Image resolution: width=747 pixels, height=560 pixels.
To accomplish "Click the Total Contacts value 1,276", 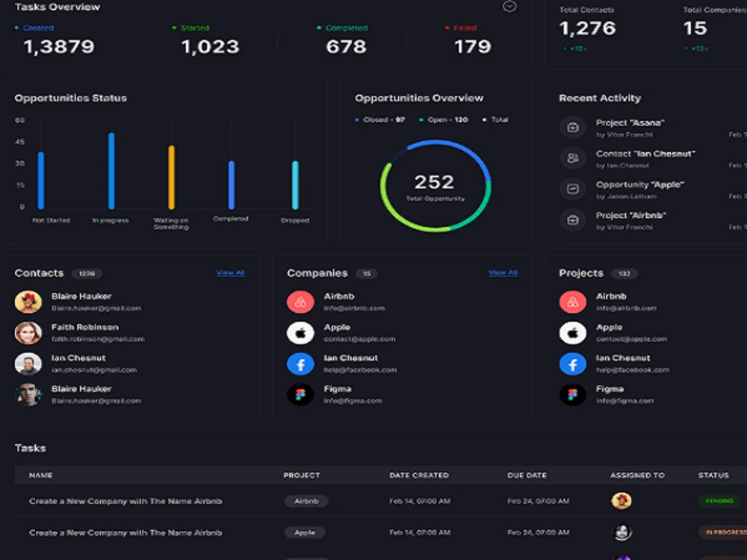I will (x=587, y=28).
